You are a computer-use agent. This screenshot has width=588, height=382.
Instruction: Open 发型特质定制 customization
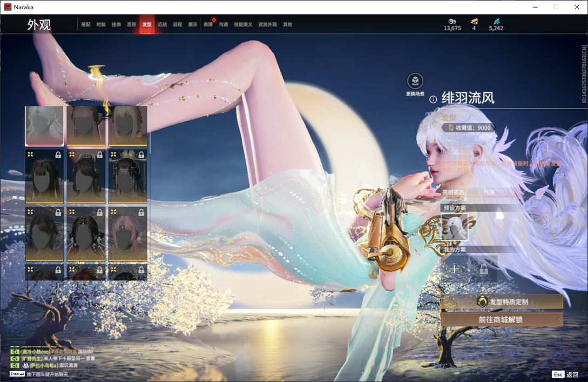click(x=502, y=301)
